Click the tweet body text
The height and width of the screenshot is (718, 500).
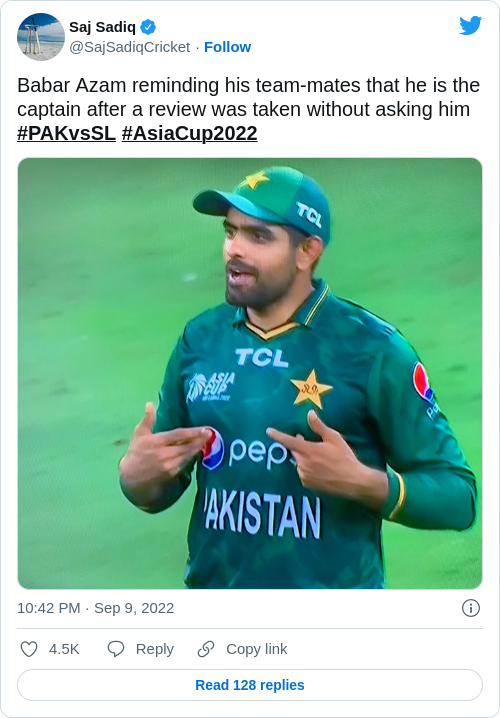[x=249, y=109]
